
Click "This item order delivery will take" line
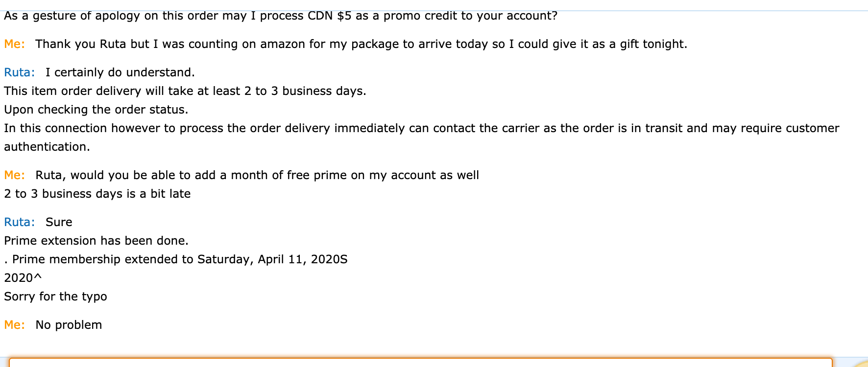click(185, 91)
